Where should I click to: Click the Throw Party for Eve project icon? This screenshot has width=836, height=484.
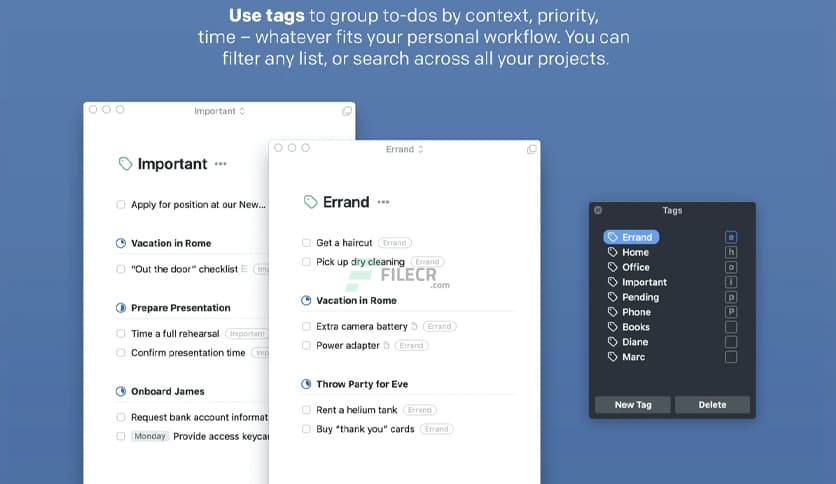[x=307, y=384]
